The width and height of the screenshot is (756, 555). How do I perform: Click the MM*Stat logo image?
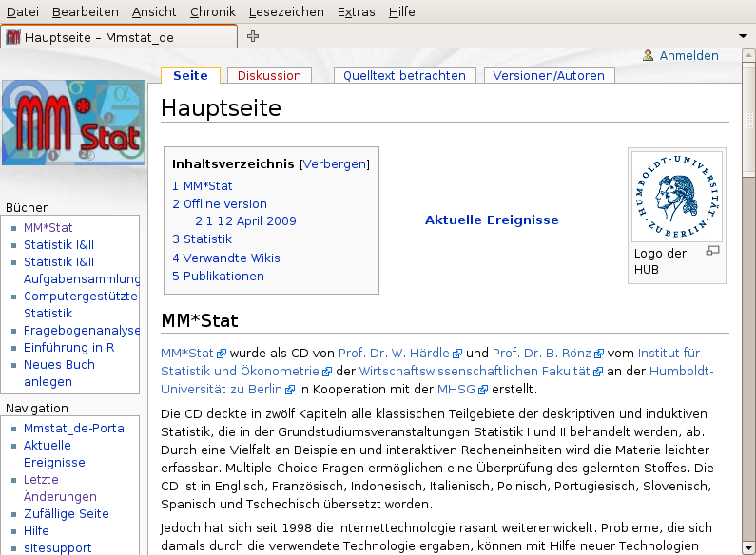[73, 123]
